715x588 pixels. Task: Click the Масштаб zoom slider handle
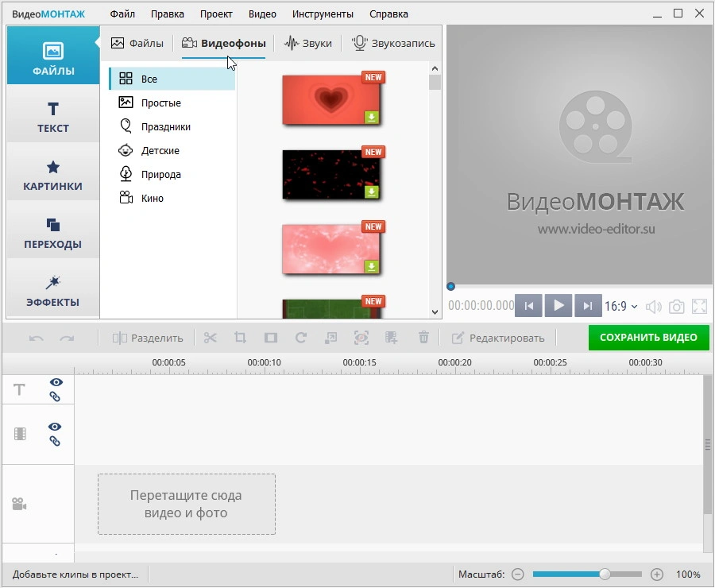[605, 574]
